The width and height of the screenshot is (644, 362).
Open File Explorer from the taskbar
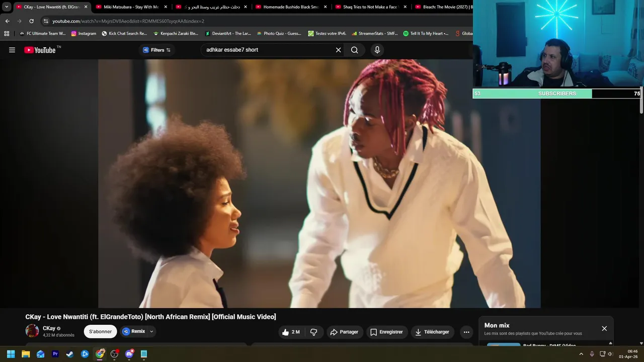(x=26, y=354)
